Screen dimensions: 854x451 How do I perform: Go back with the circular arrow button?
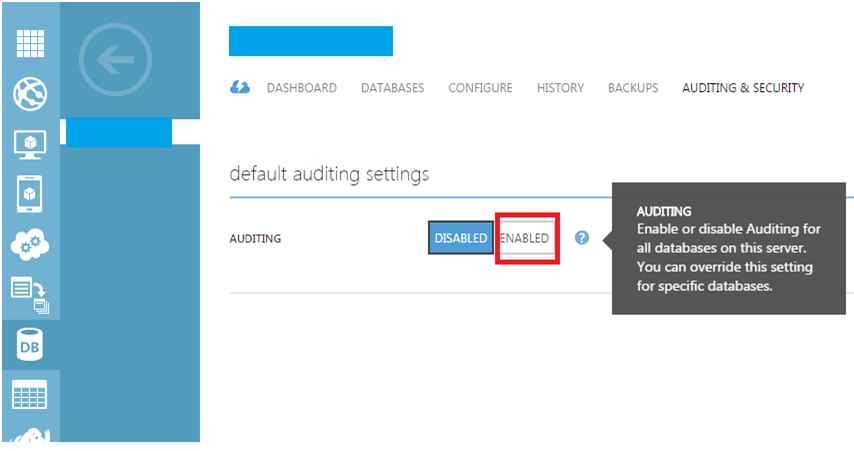click(115, 59)
